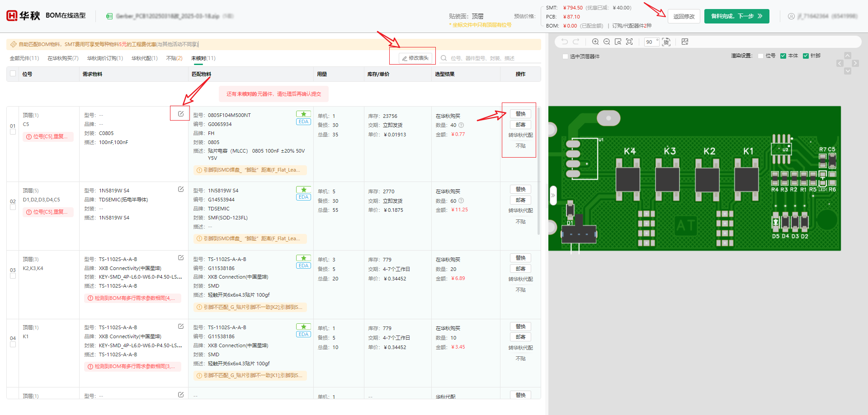Switch to the 不贴(2) tab
Screen dimensions: 868x415
point(174,58)
